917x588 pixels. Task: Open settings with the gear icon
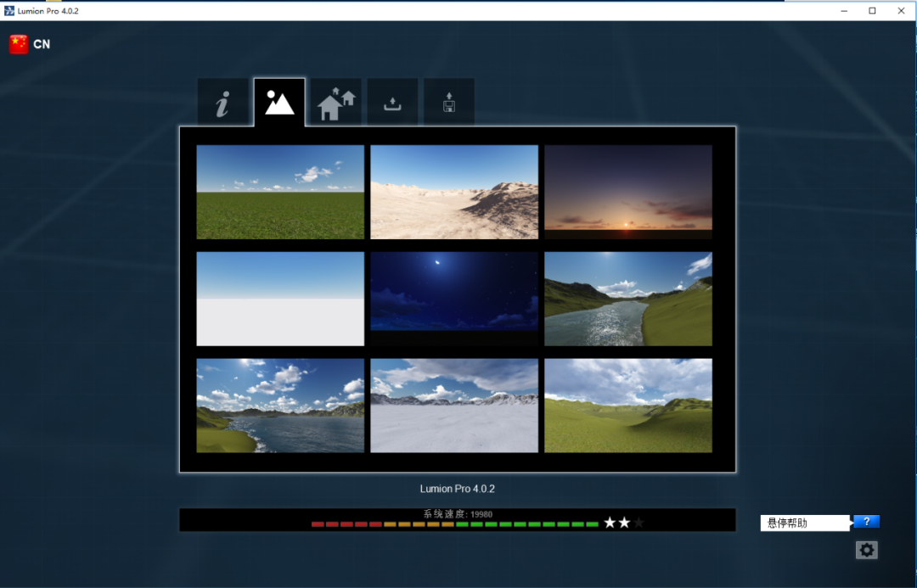click(x=867, y=550)
